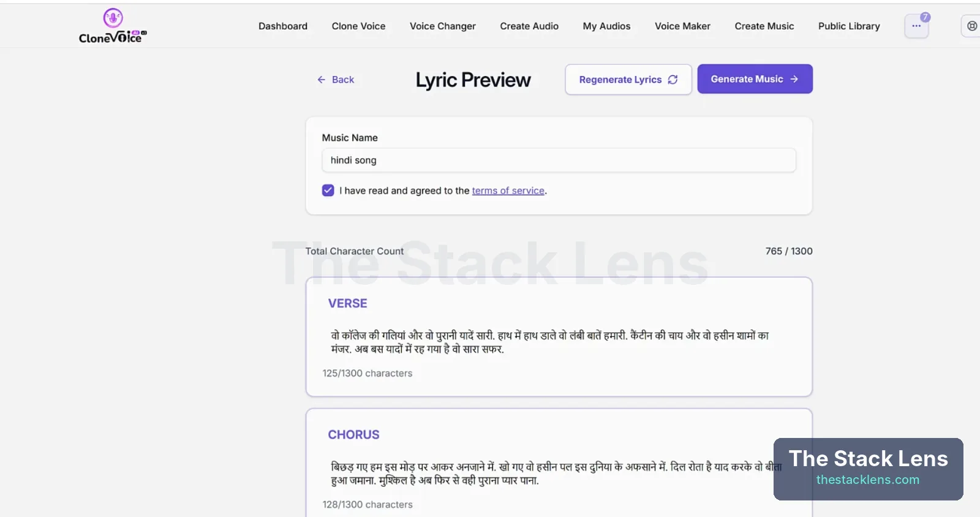Click the Generate Music button
Viewport: 980px width, 517px height.
click(x=755, y=79)
